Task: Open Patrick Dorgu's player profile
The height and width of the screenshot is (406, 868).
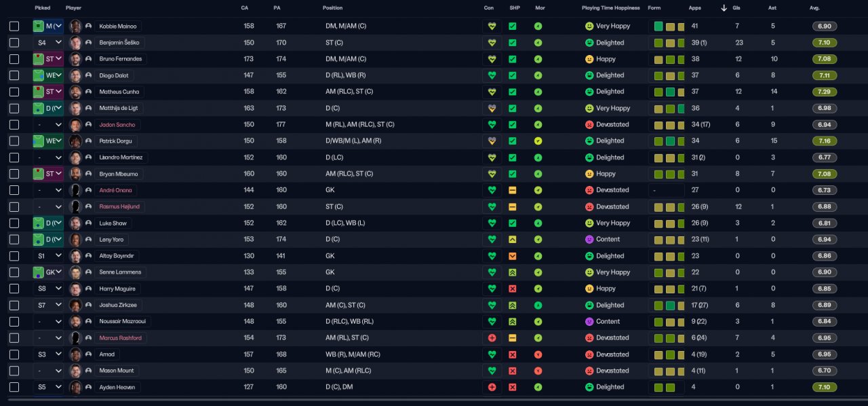Action: coord(116,141)
